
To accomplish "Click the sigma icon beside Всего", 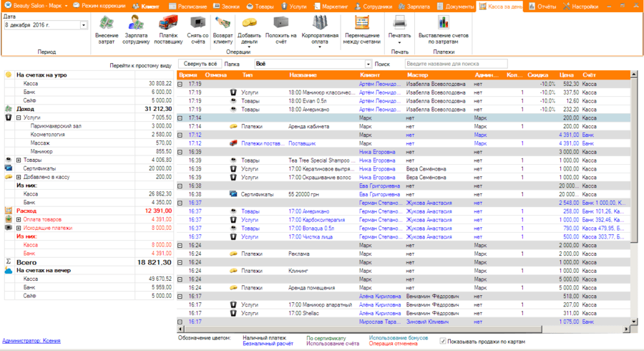I will pos(8,261).
